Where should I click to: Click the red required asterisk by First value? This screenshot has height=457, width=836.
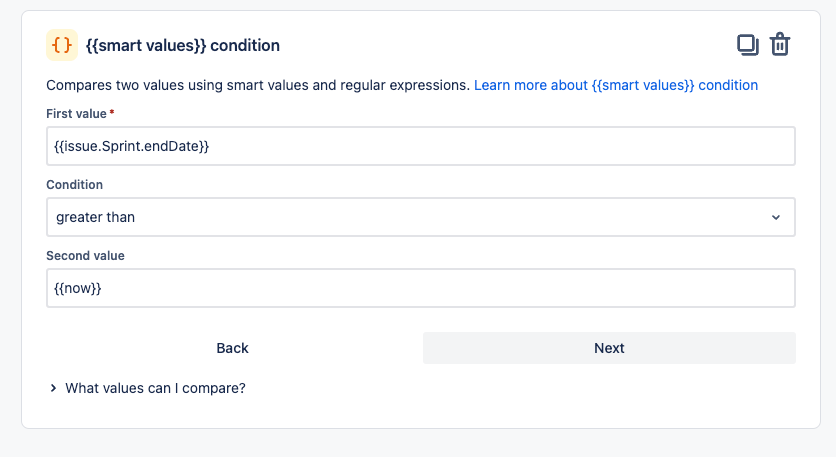click(x=112, y=113)
